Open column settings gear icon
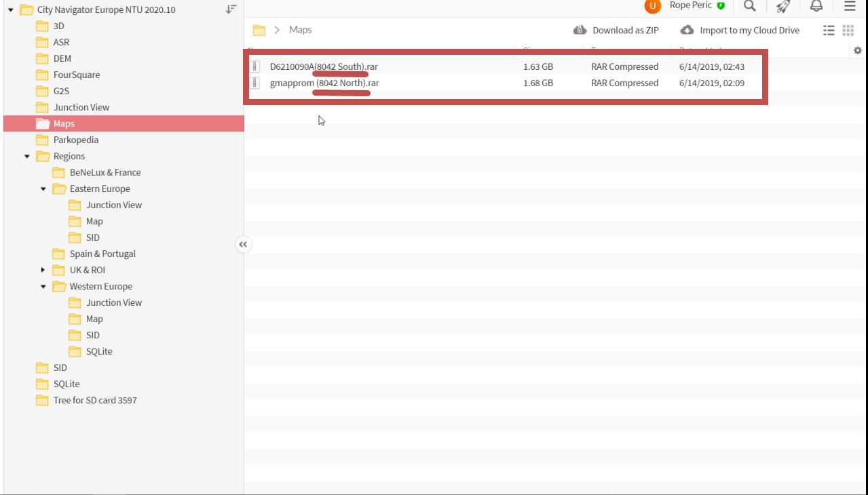Viewport: 868px width, 495px height. [858, 50]
